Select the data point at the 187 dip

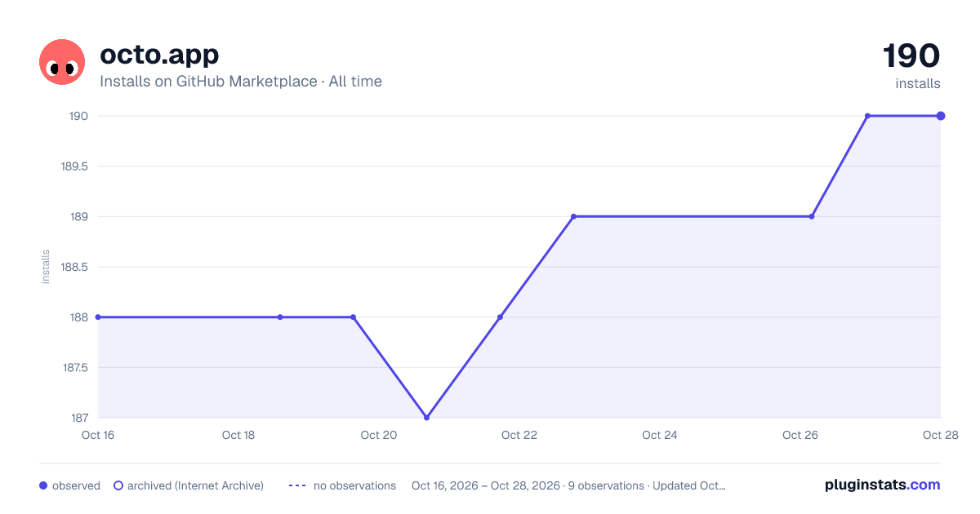(x=426, y=418)
